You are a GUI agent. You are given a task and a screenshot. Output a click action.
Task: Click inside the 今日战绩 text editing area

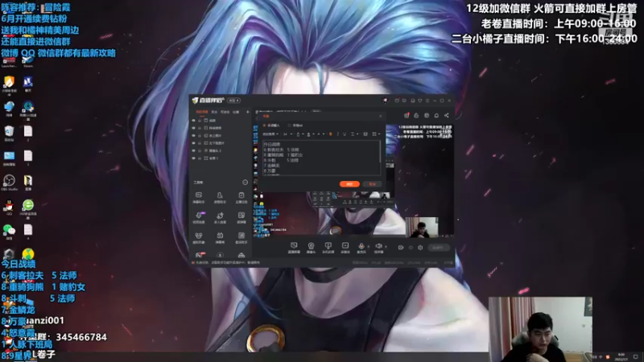[320, 158]
